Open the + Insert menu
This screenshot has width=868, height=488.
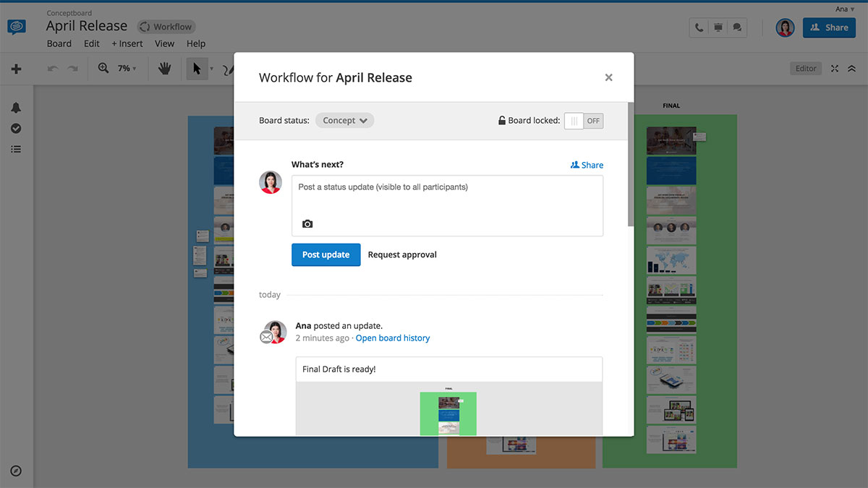coord(127,43)
